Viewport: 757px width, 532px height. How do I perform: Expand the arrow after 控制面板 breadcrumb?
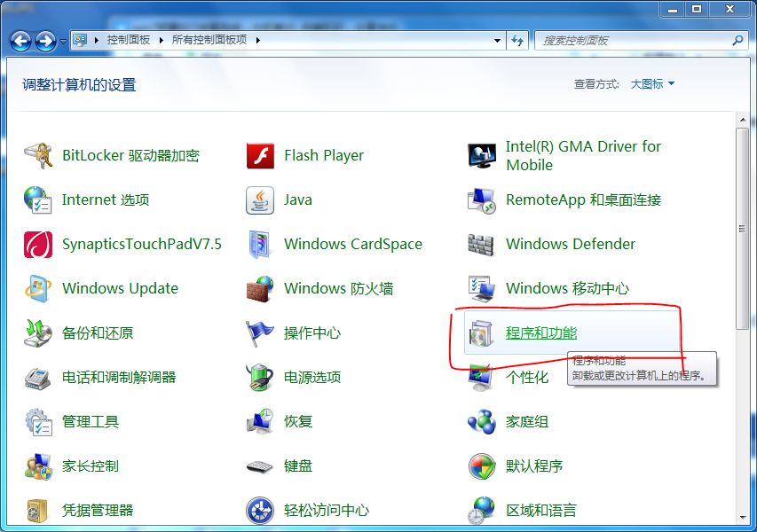[162, 40]
